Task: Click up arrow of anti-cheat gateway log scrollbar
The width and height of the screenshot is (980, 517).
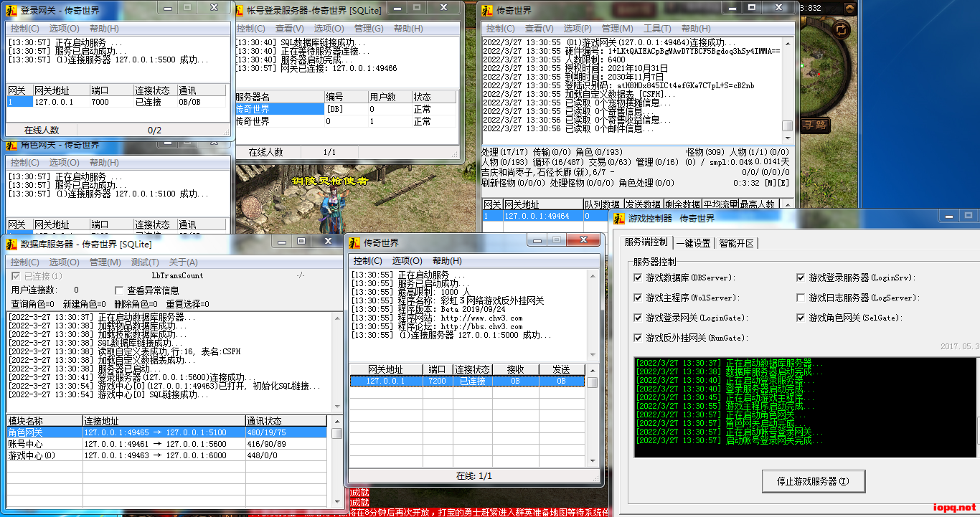Action: (593, 278)
